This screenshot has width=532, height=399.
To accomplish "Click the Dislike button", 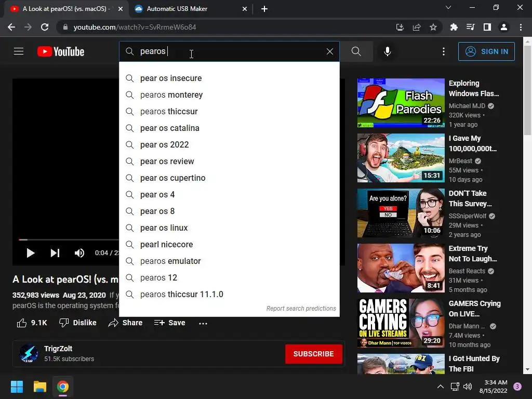I will point(78,323).
